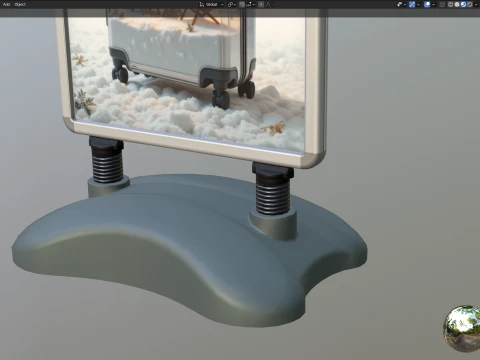
Task: Click the viewport object visibility icon
Action: [399, 4]
